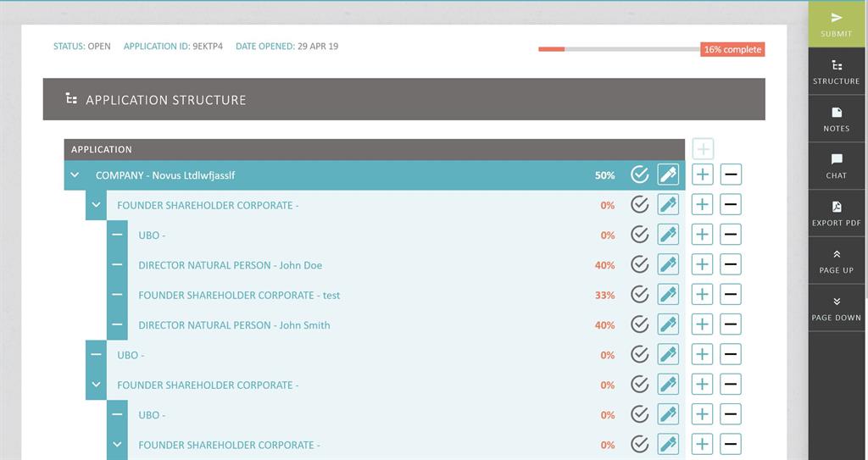Collapse the COMPANY Novus tree node

tap(75, 175)
